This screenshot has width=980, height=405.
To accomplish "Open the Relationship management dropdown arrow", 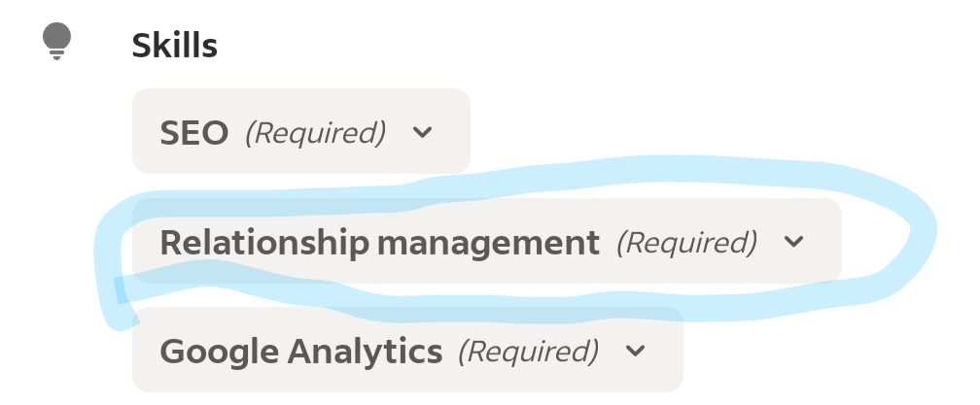I will [x=794, y=242].
